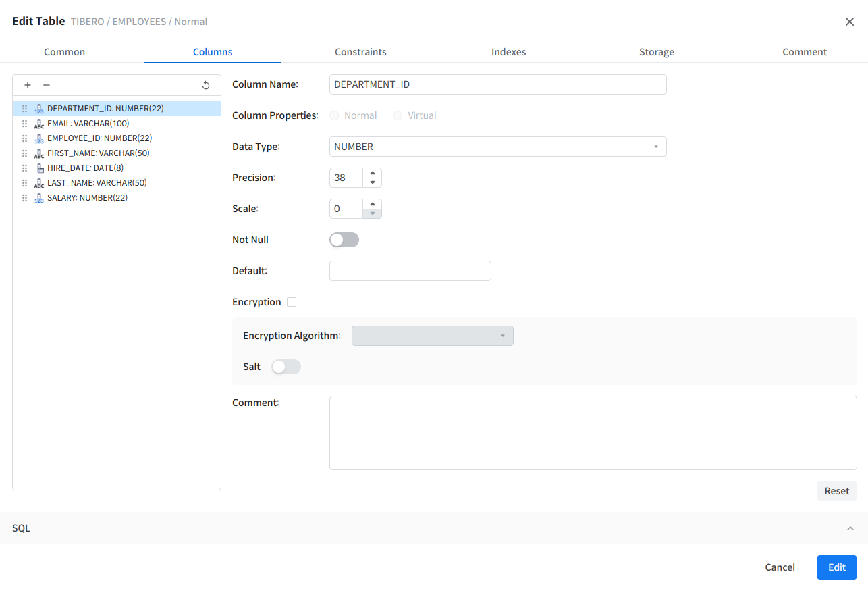
Task: Click the Reset button
Action: (836, 491)
